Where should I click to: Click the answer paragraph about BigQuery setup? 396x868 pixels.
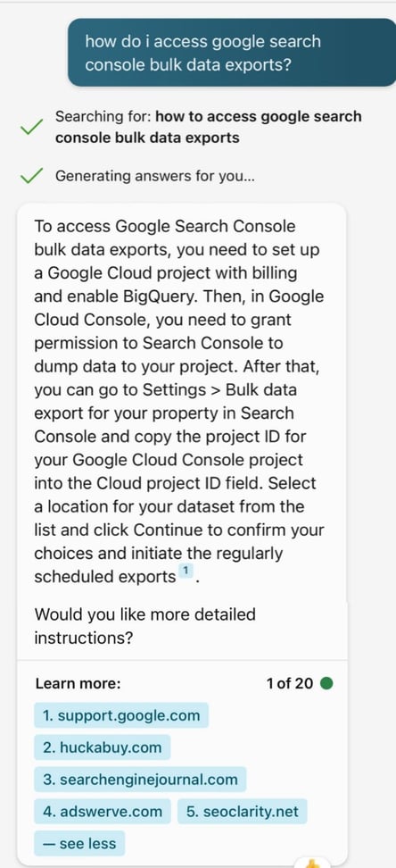(x=178, y=401)
